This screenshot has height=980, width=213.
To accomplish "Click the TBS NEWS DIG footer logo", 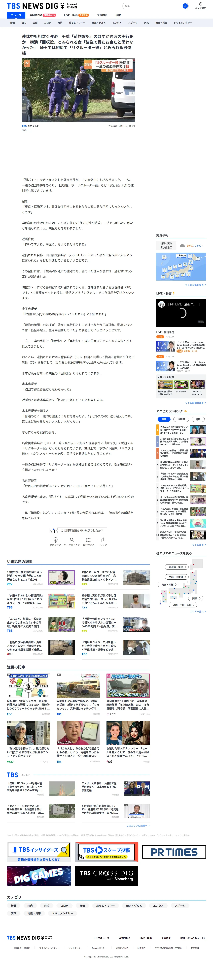I will [x=29, y=937].
